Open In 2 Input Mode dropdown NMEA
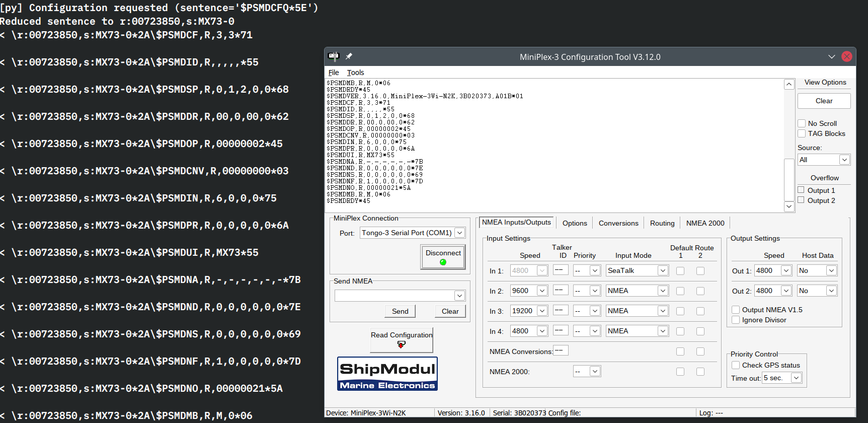 [638, 291]
